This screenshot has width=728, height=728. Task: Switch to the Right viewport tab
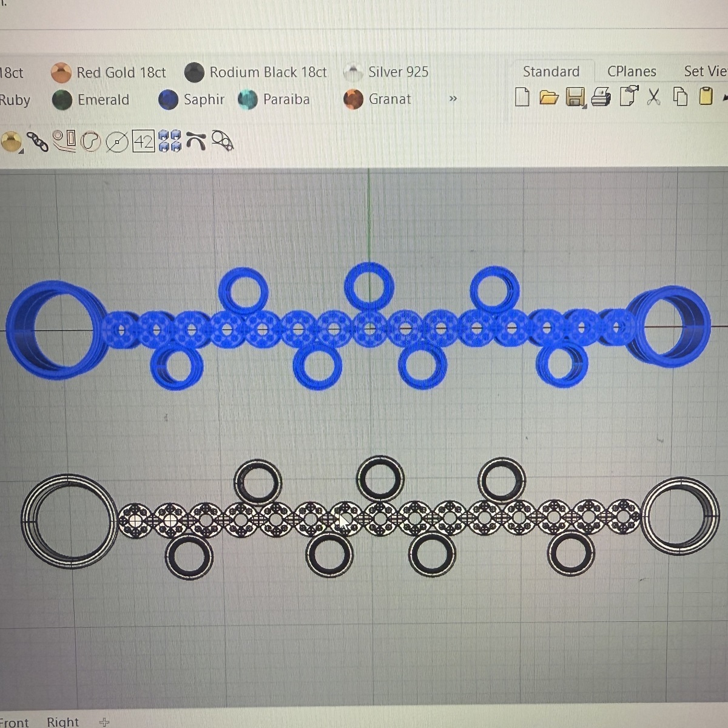63,722
